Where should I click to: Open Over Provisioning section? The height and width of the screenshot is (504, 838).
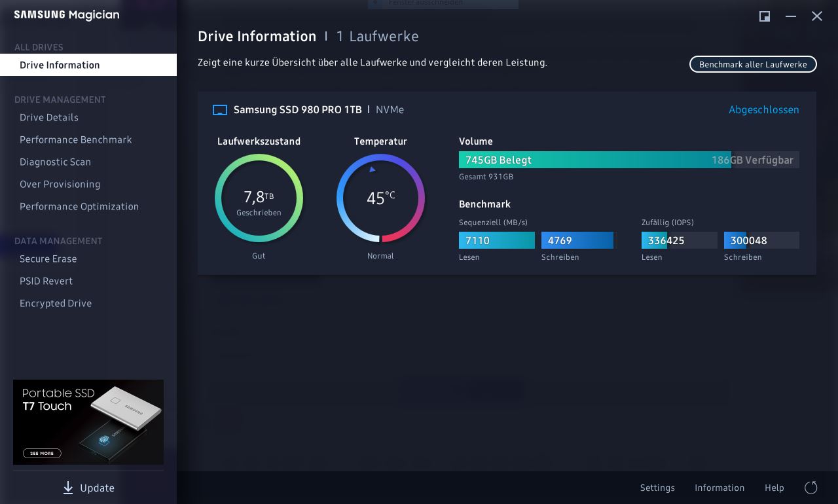(x=60, y=185)
